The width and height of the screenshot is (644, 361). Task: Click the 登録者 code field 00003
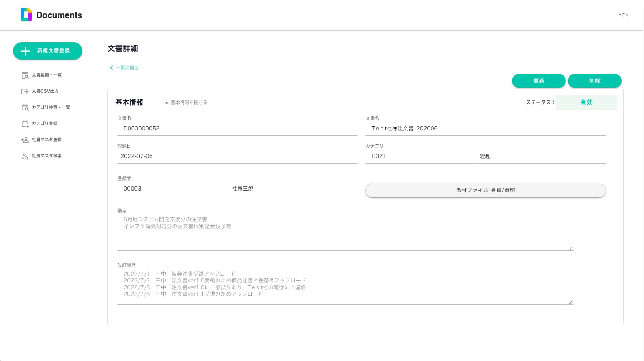[171, 189]
